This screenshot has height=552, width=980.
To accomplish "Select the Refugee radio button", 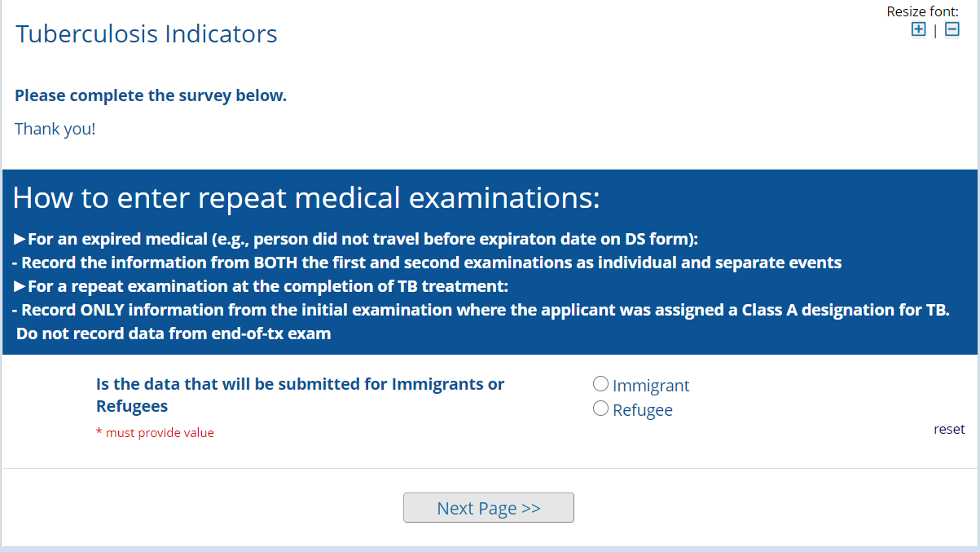I will (x=601, y=408).
